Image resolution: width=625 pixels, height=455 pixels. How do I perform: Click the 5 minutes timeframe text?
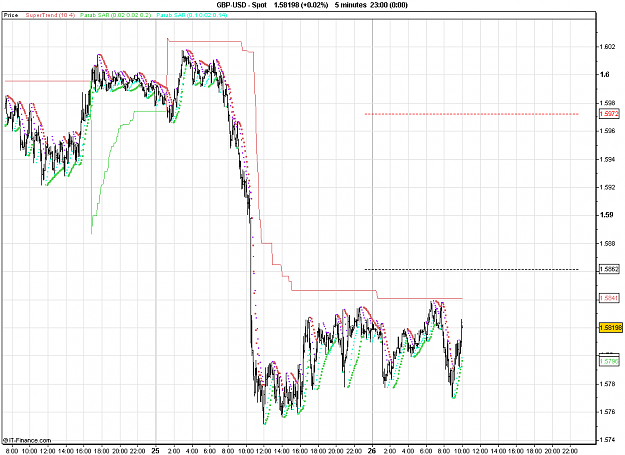pyautogui.click(x=350, y=5)
